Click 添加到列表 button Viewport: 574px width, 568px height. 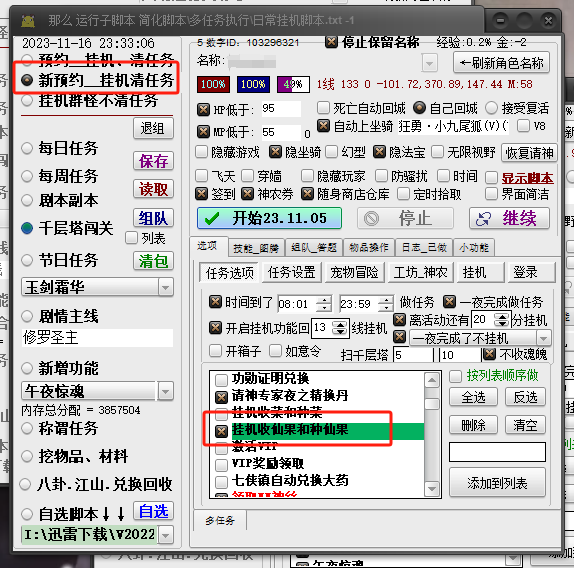click(497, 483)
